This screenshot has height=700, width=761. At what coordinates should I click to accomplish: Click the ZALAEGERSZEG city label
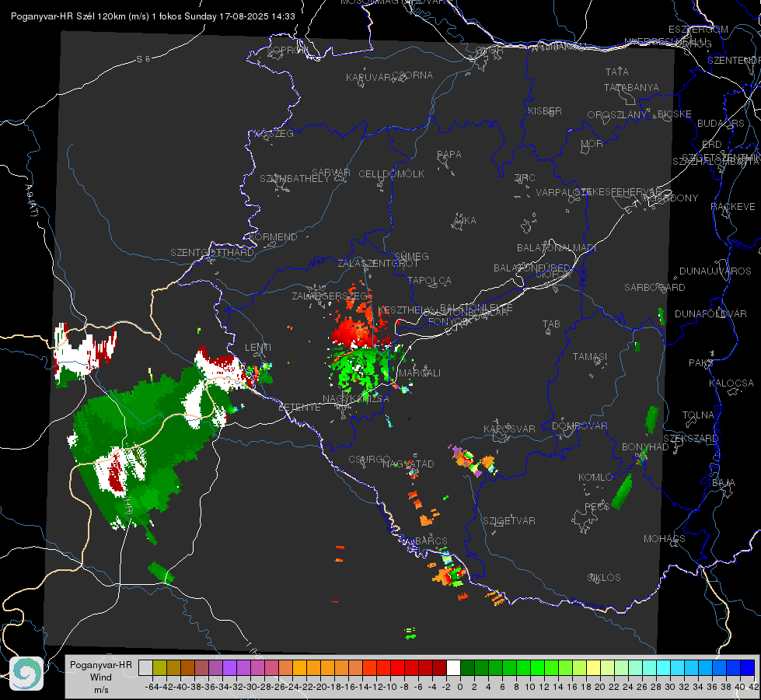tap(329, 296)
